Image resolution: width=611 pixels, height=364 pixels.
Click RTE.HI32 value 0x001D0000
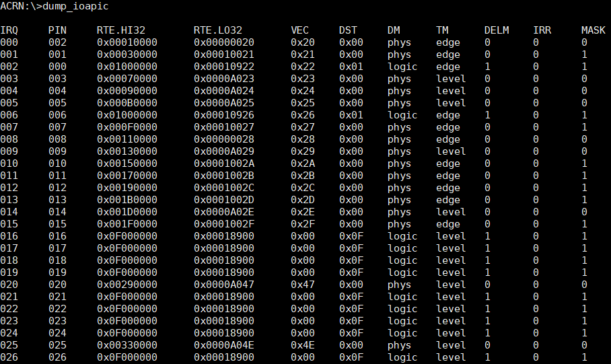127,212
